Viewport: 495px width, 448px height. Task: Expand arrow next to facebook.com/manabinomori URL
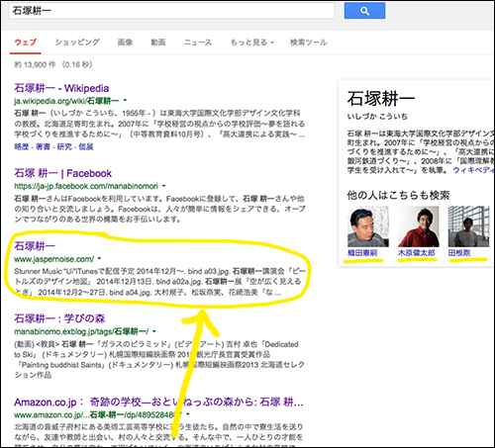pos(163,186)
